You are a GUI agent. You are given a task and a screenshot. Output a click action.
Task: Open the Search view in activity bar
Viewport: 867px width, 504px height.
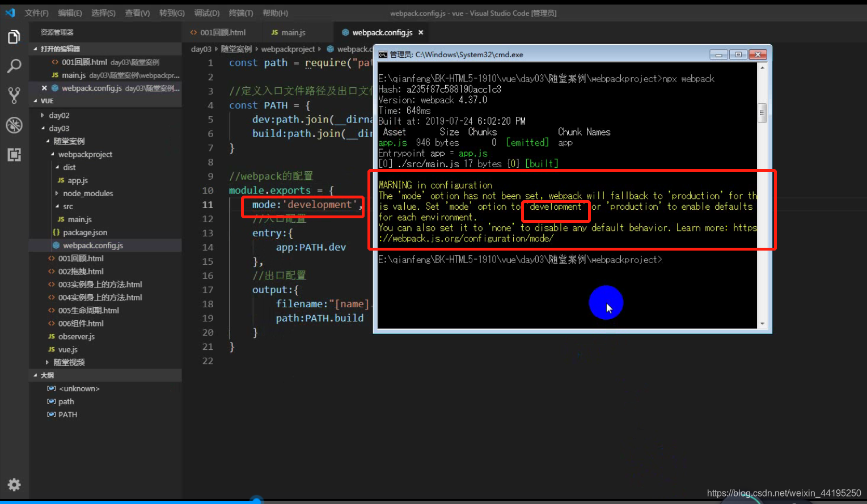coord(14,66)
